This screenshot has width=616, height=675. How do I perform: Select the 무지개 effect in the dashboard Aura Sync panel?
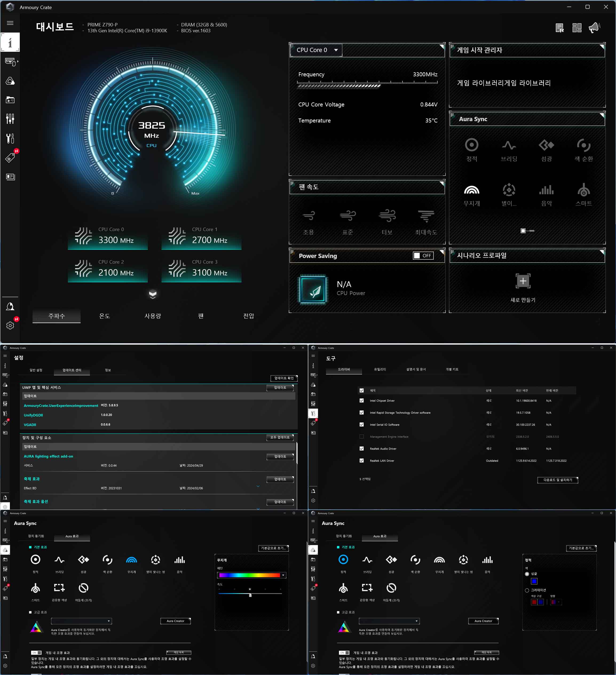point(471,190)
